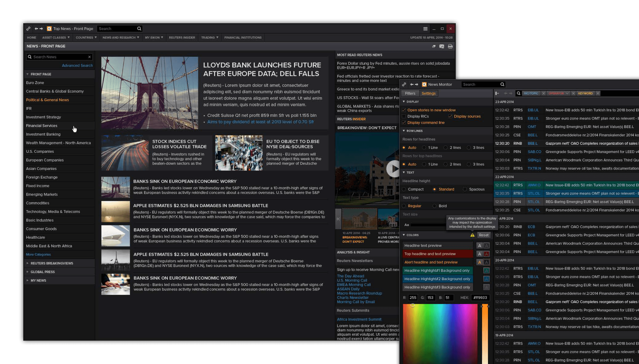Image resolution: width=639 pixels, height=364 pixels.
Task: Expand the Reuters Breakingviews section
Action: tap(52, 263)
